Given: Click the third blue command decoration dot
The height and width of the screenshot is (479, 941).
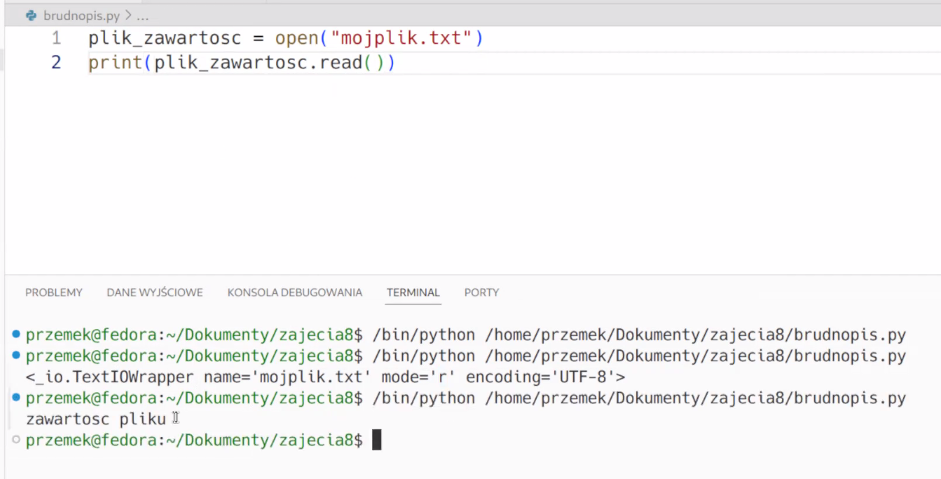Looking at the screenshot, I should (x=16, y=397).
